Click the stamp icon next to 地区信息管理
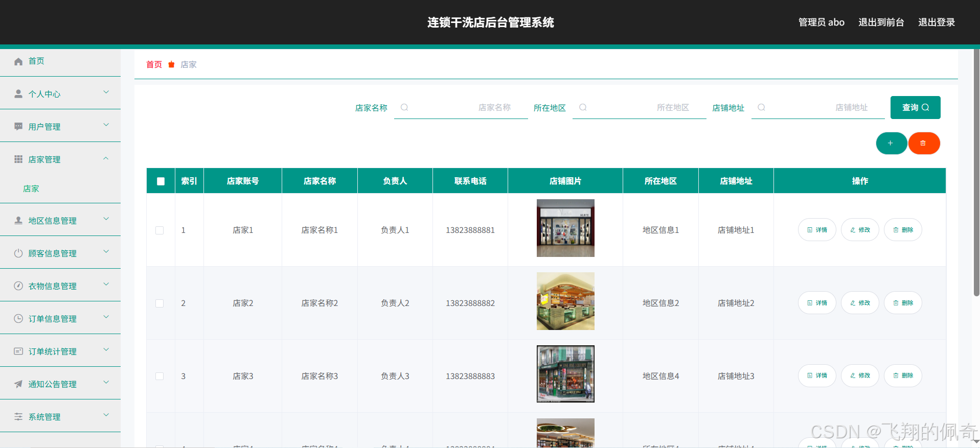 coord(18,221)
